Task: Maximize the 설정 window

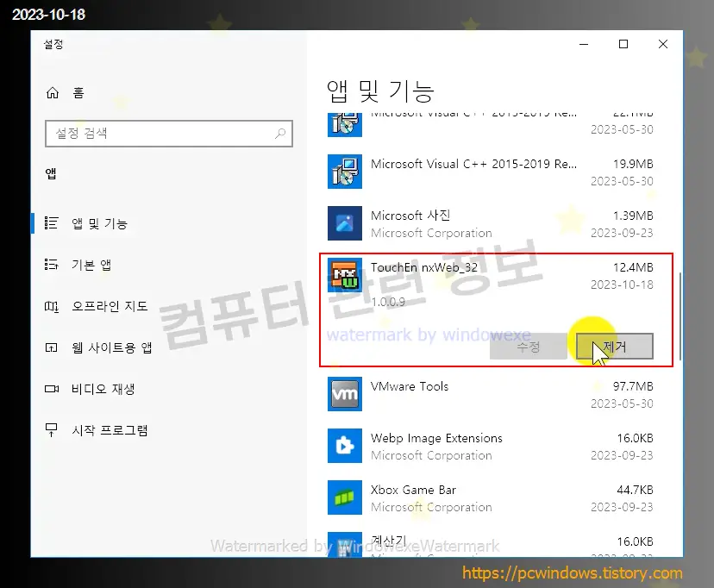Action: pyautogui.click(x=623, y=44)
